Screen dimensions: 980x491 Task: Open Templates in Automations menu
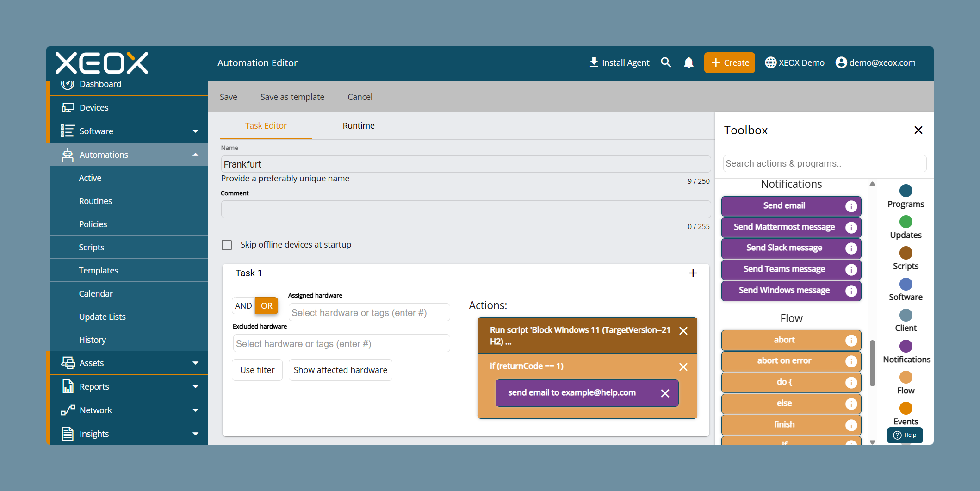click(129, 270)
